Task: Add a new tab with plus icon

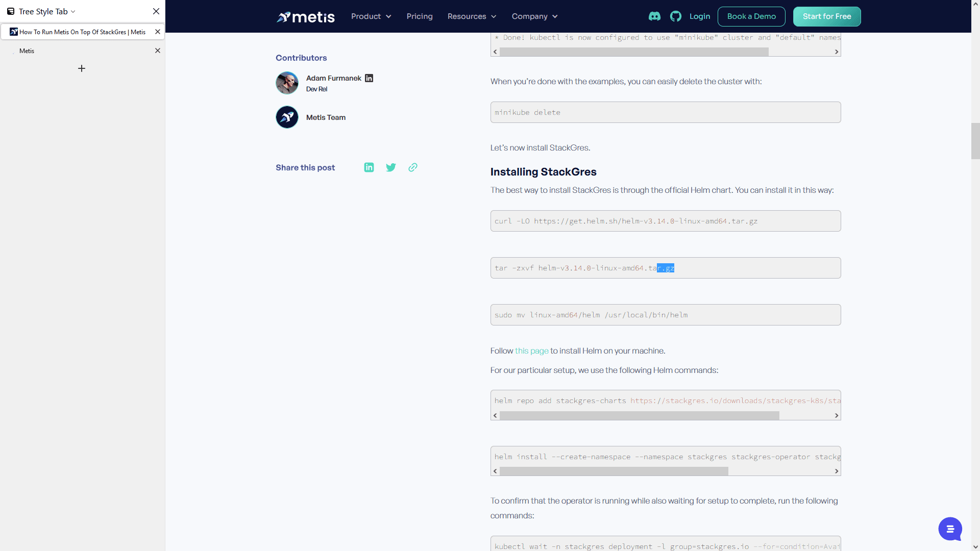Action: [x=82, y=68]
